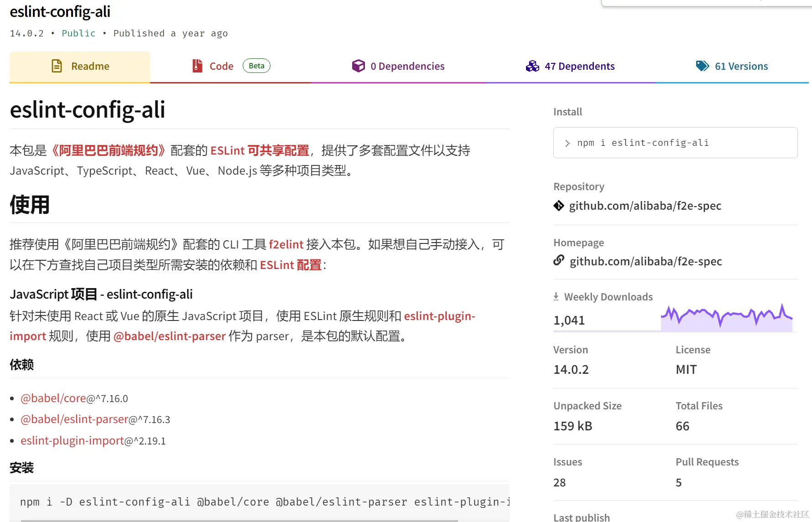View the 0 Dependencies tab
Viewport: 812px width, 522px height.
398,67
